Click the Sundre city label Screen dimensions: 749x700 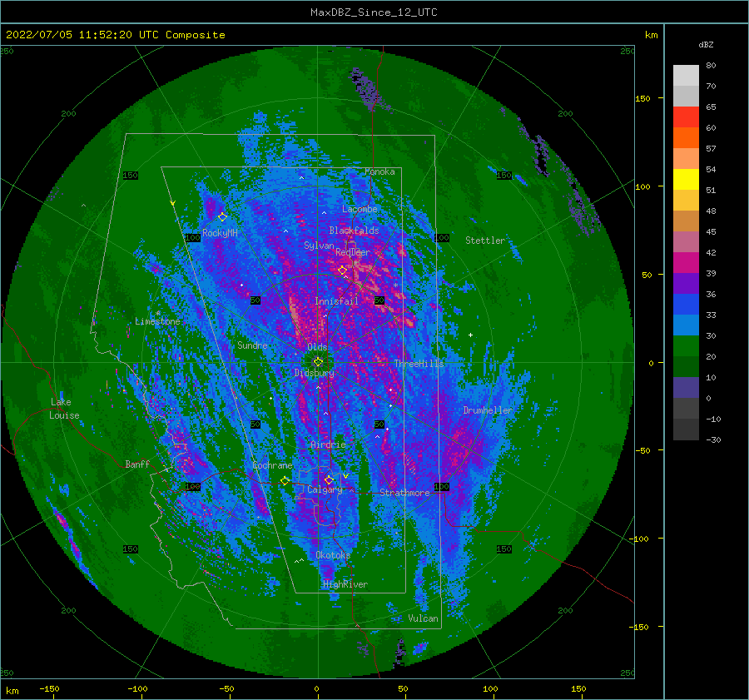[252, 345]
